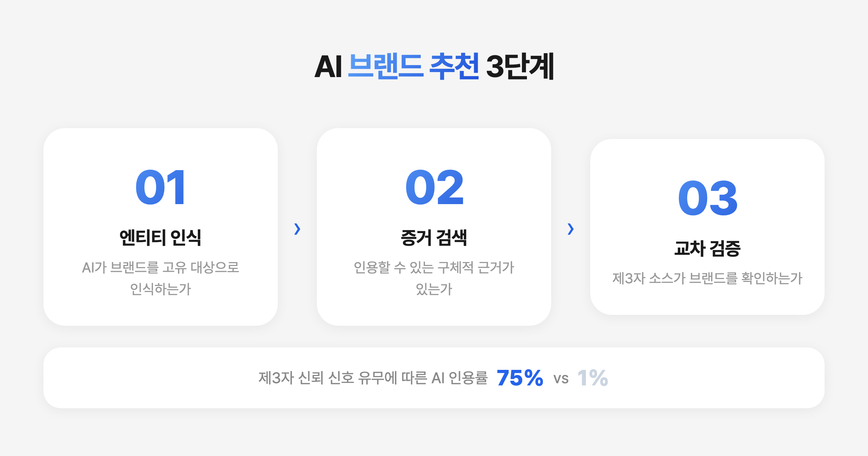This screenshot has width=868, height=456.
Task: Click the gray 1% statistic
Action: click(593, 378)
